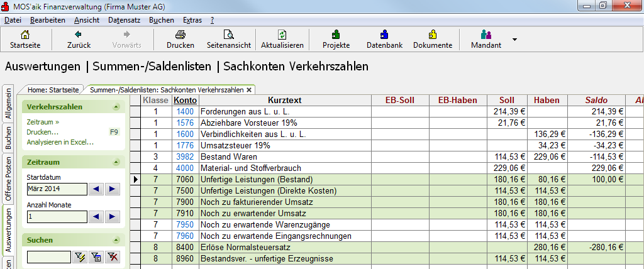This screenshot has height=269, width=644.
Task: Apply search filter with lightning funnel icon
Action: pyautogui.click(x=79, y=257)
